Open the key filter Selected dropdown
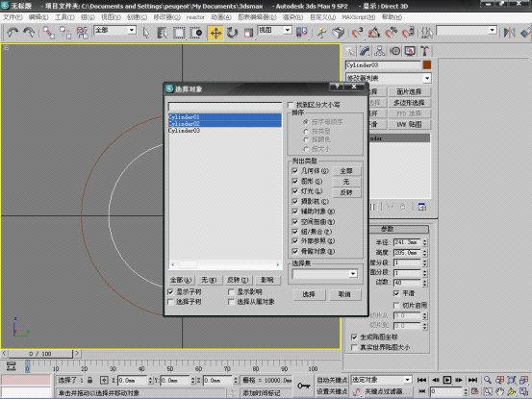The height and width of the screenshot is (399, 532). click(407, 380)
